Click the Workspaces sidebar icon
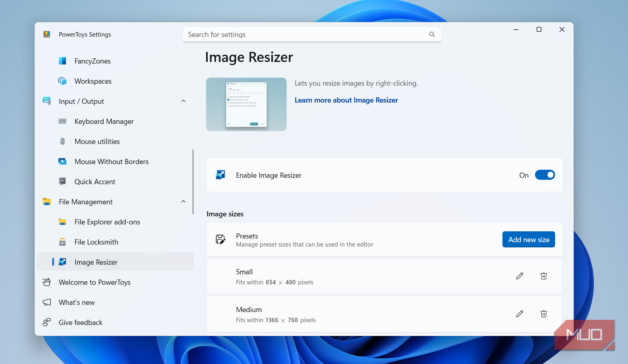The image size is (628, 364). (62, 81)
